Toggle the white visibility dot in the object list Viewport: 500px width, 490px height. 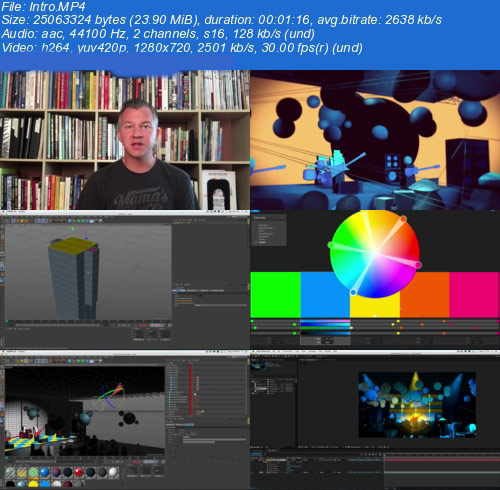tap(195, 395)
